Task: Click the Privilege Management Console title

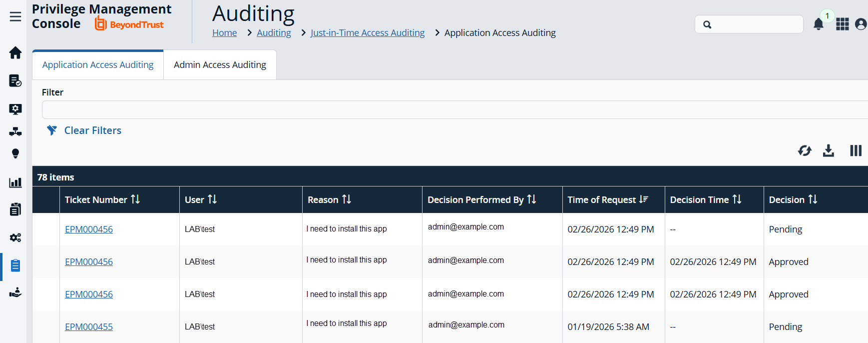Action: tap(101, 16)
